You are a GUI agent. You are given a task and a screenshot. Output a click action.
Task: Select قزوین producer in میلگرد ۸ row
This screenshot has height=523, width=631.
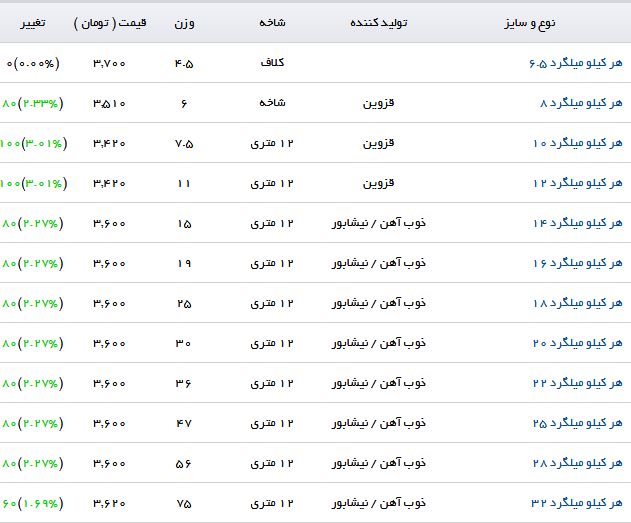pos(378,103)
